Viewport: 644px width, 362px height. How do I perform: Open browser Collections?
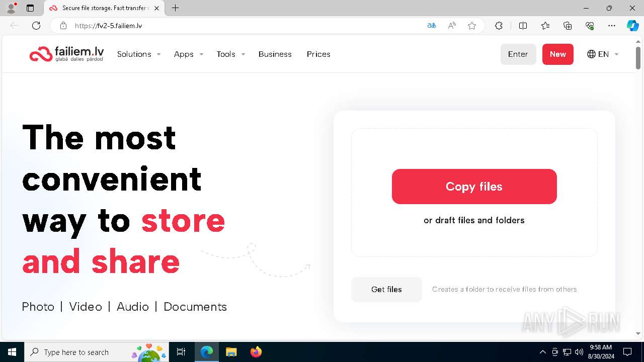568,26
